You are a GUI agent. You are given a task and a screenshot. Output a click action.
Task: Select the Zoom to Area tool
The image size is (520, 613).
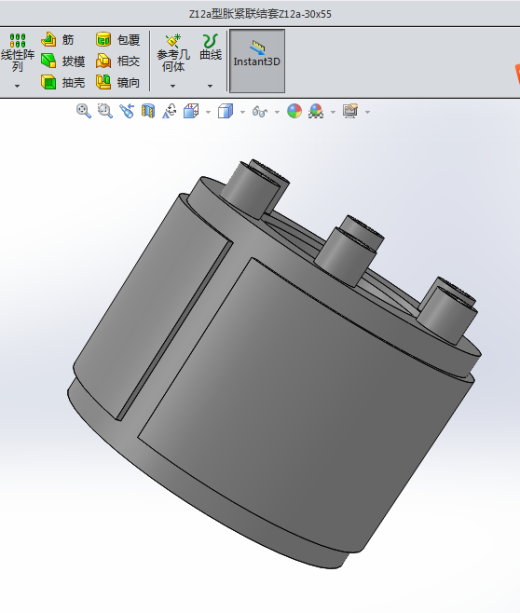(x=105, y=111)
